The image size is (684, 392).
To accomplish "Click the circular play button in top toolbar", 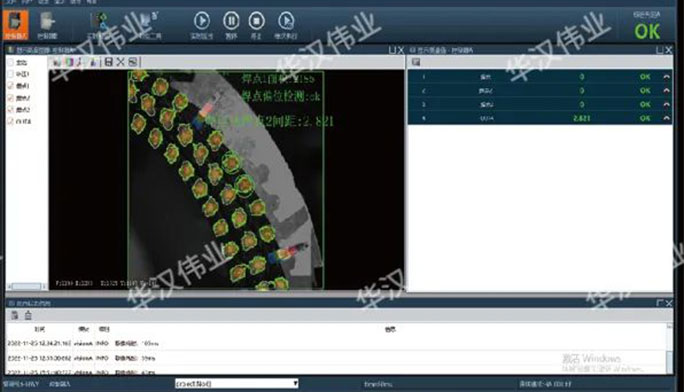I will (202, 20).
